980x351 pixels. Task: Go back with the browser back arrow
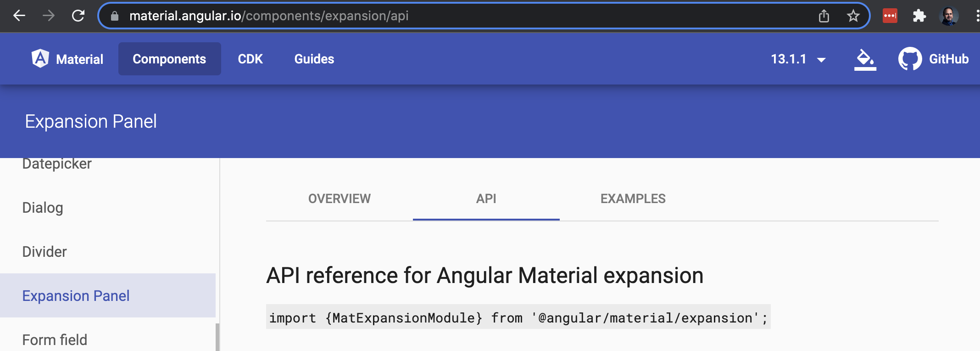19,16
